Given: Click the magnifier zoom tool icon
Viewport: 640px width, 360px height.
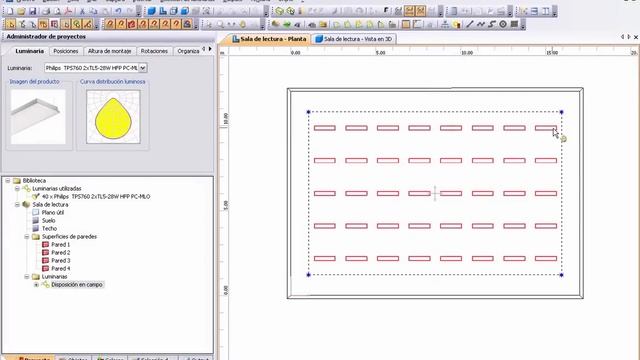Looking at the screenshot, I should pyautogui.click(x=220, y=24).
